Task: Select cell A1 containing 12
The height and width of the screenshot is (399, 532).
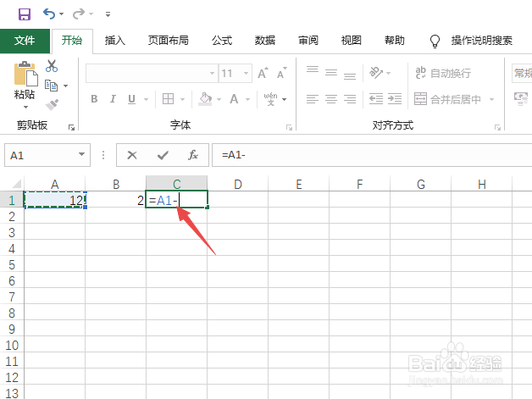Action: tap(55, 200)
